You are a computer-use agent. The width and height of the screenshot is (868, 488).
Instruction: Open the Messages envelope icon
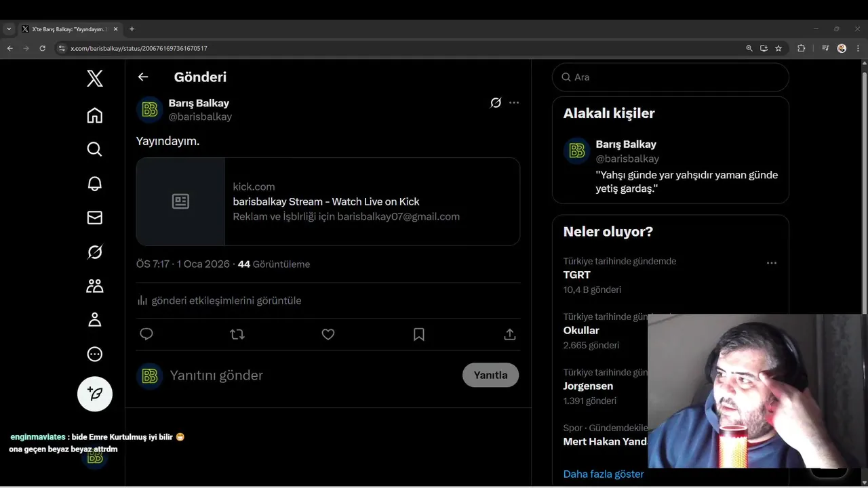(95, 218)
